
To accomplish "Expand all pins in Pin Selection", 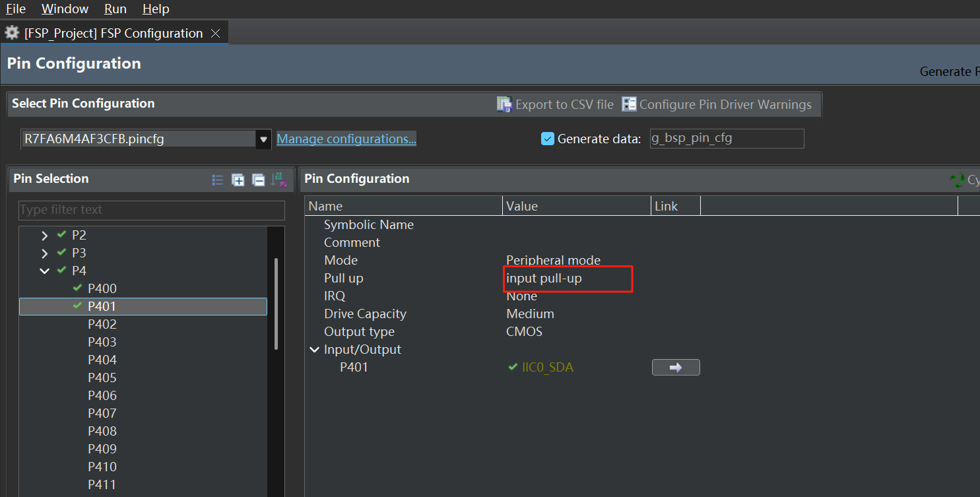I will tap(238, 180).
